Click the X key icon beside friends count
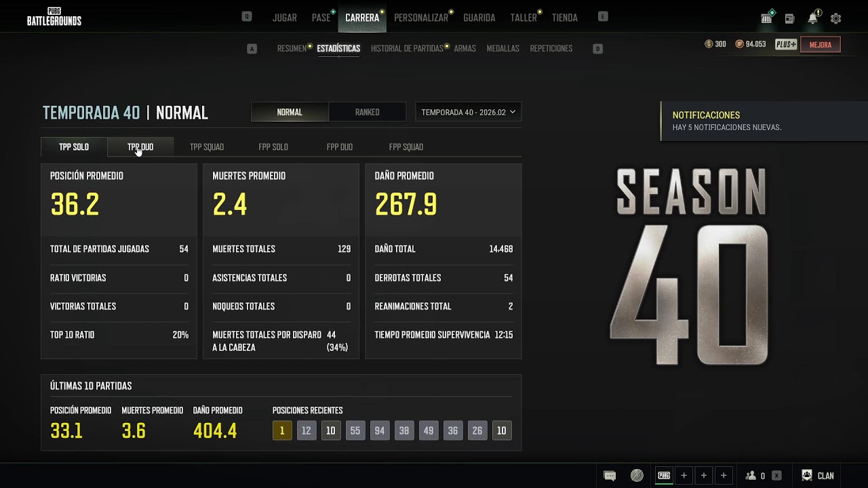Viewport: 868px width, 488px height. pos(776,476)
